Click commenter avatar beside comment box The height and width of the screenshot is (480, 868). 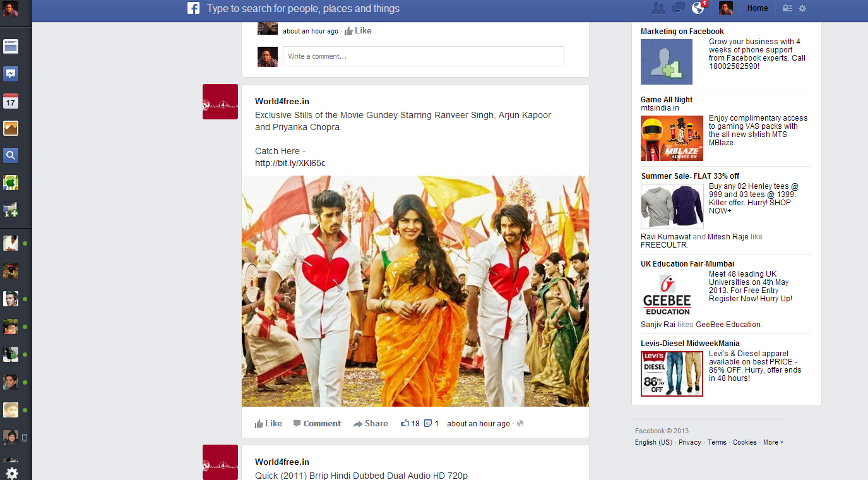[x=268, y=56]
